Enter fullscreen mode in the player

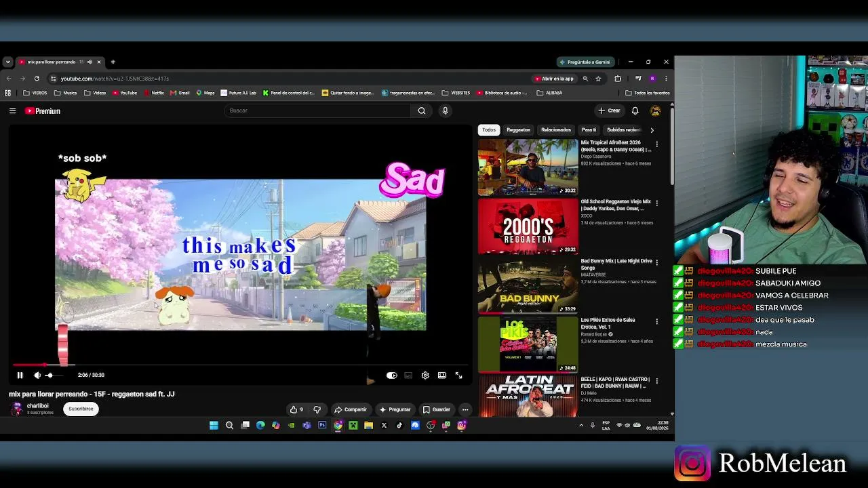pyautogui.click(x=458, y=375)
